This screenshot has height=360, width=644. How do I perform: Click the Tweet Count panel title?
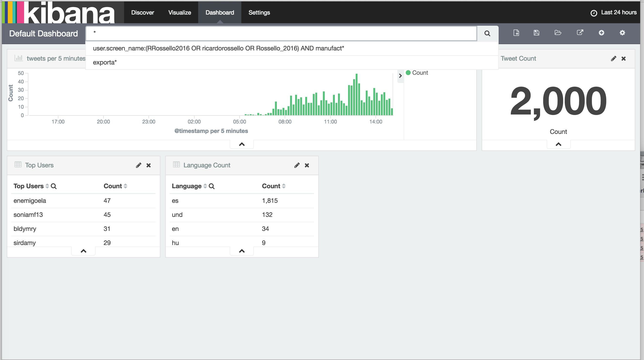pyautogui.click(x=518, y=58)
